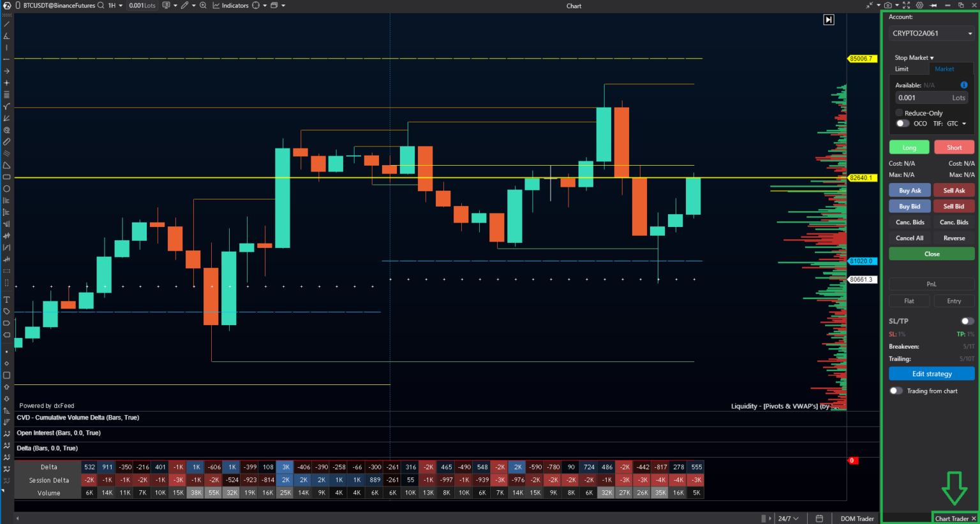The image size is (980, 524).
Task: Open the CRYPTO2A061 account dropdown
Action: [x=932, y=33]
